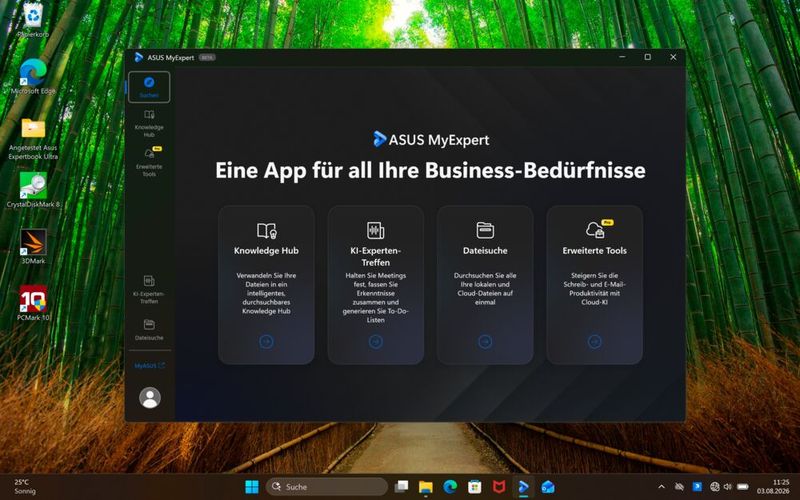The image size is (800, 500).
Task: Click the Erweiterte Tools card title
Action: tap(594, 251)
